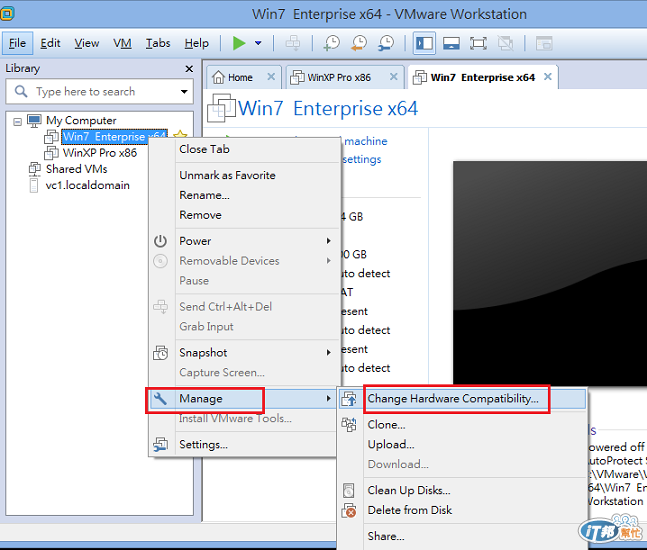Click the library search input field
Screen dimensions: 647x550
click(x=99, y=91)
